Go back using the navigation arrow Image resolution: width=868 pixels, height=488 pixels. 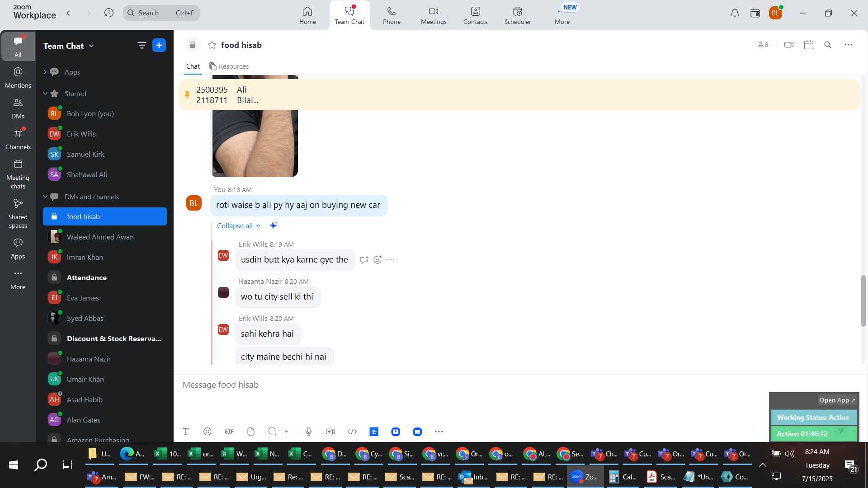pos(68,13)
